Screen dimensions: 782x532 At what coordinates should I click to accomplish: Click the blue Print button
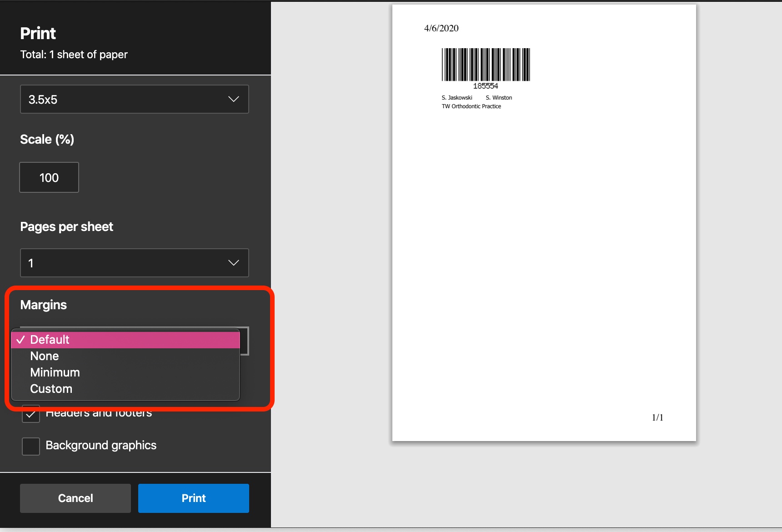tap(194, 498)
